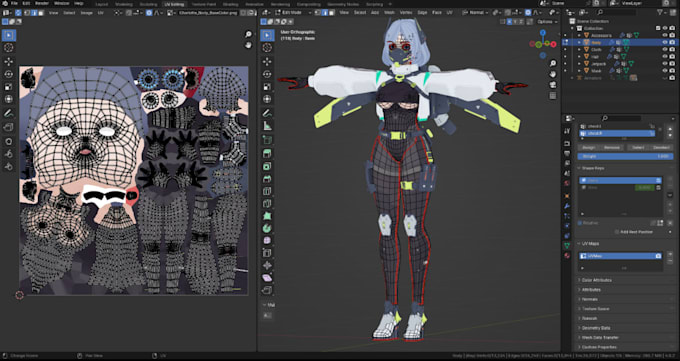The image size is (680, 361).
Task: Select the Loop Cut tool
Action: [268, 191]
